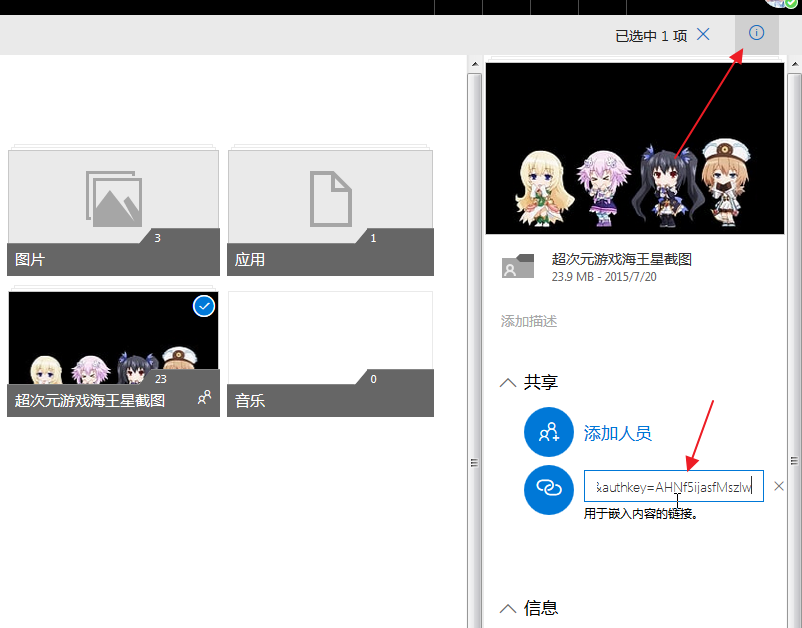Click inside the authkey share link field
Image resolution: width=802 pixels, height=628 pixels.
click(673, 487)
